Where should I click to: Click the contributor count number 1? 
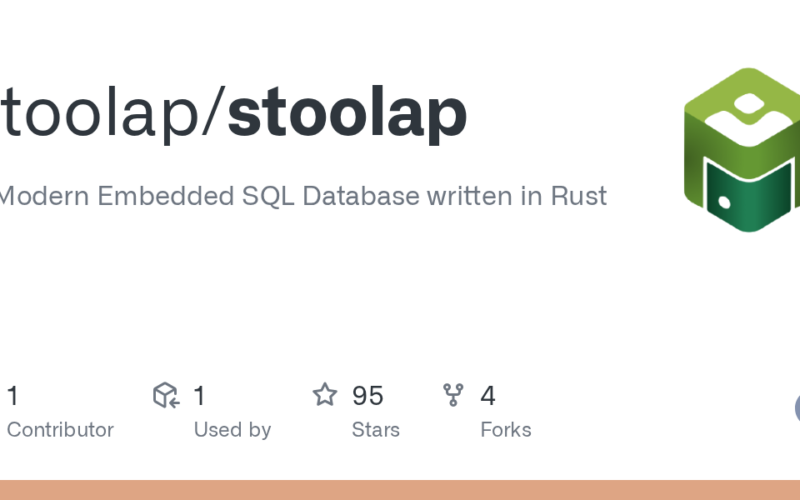coord(12,396)
